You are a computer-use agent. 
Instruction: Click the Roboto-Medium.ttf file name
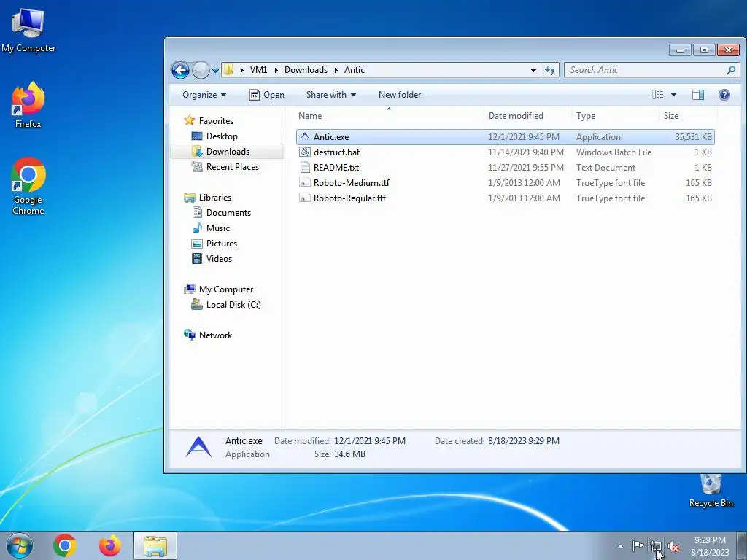(351, 183)
